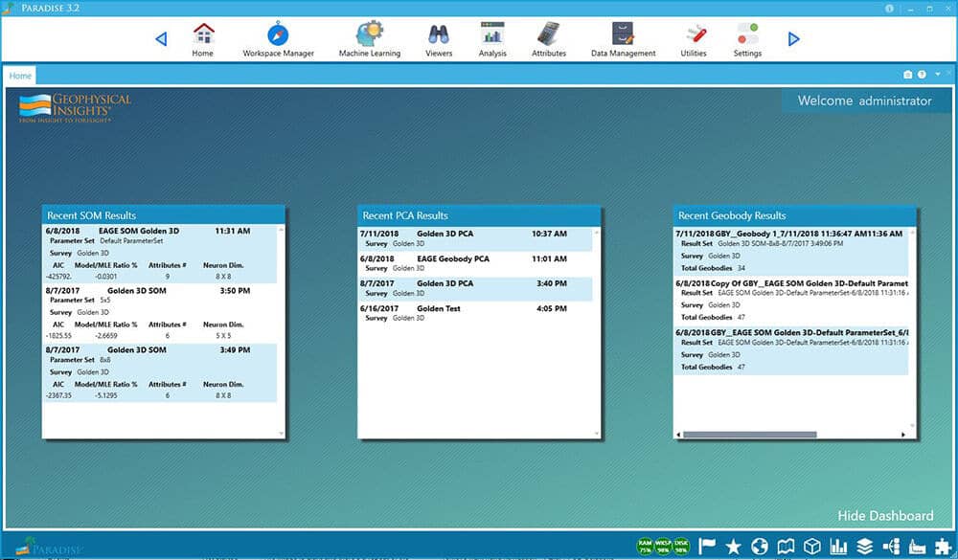958x560 pixels.
Task: Open help from the tab bar question icon
Action: [922, 75]
